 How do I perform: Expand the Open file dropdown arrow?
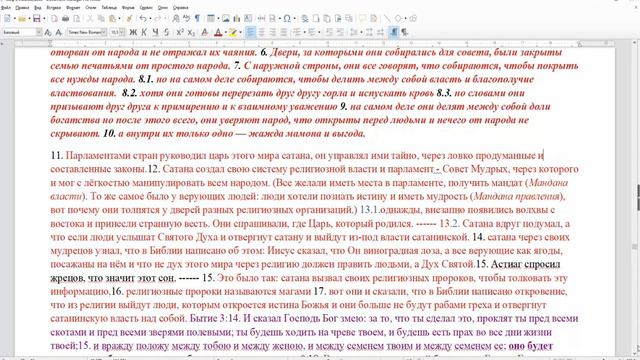click(x=29, y=18)
